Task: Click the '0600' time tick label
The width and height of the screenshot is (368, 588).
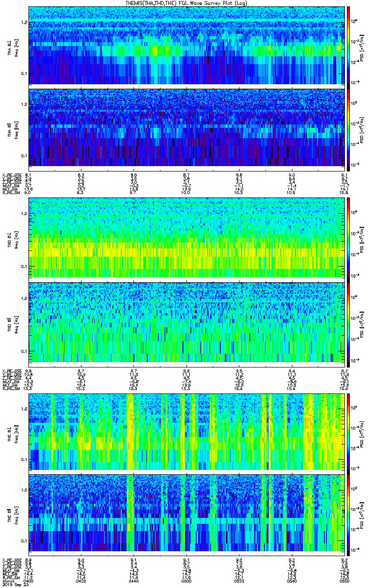Action: pos(343,580)
